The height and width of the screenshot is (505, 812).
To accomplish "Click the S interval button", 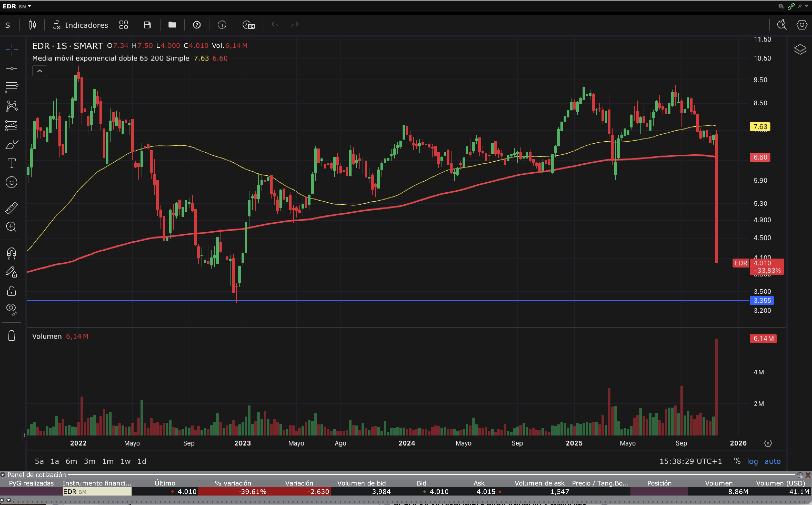I will coord(8,25).
